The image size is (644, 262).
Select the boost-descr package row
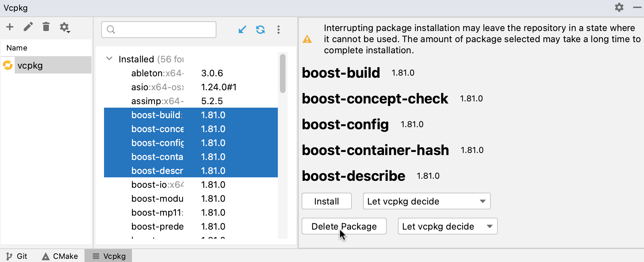(191, 171)
